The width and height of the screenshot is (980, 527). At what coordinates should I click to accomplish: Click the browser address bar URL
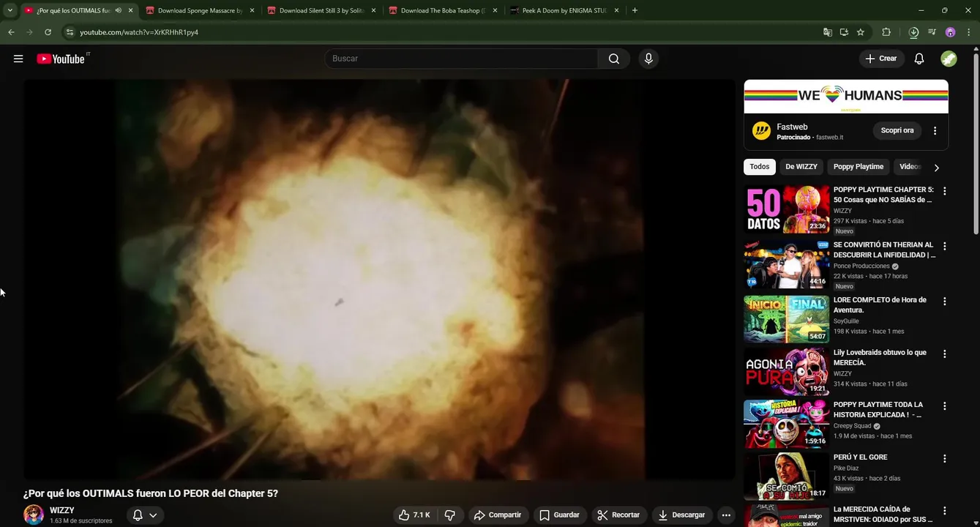[139, 32]
